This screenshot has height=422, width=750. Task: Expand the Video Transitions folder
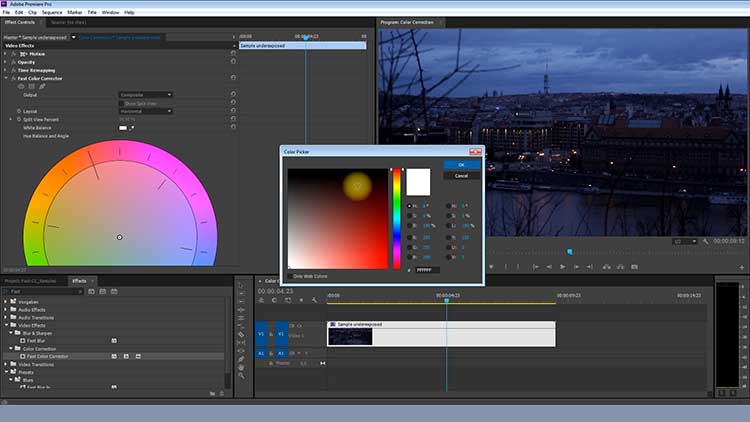point(6,364)
